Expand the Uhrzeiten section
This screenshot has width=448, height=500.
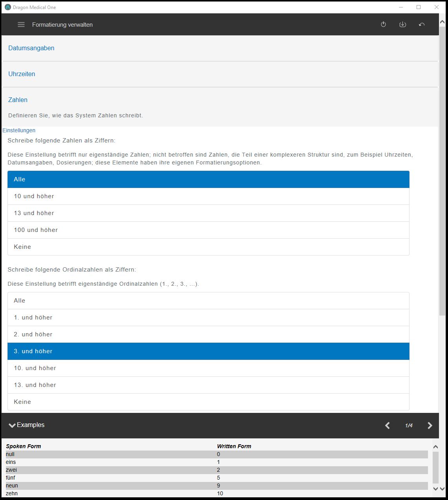point(22,74)
